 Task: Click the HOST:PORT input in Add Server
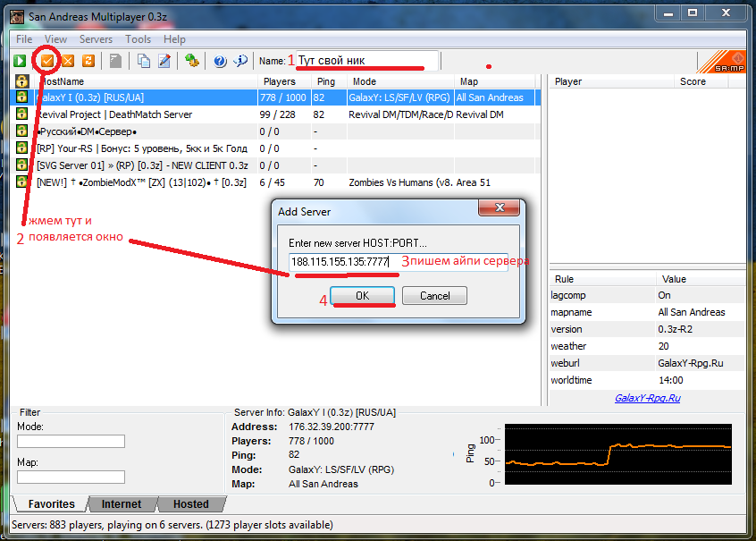coord(398,262)
